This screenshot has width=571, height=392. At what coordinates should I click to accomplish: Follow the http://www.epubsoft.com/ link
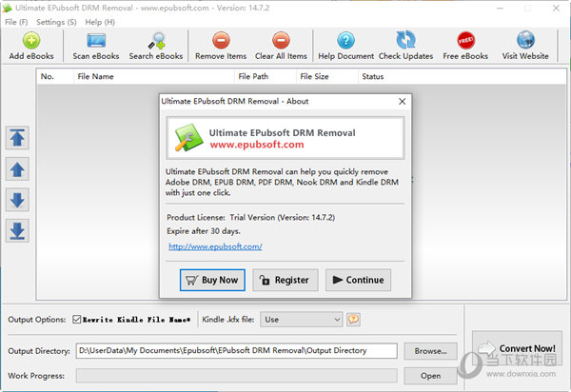215,246
